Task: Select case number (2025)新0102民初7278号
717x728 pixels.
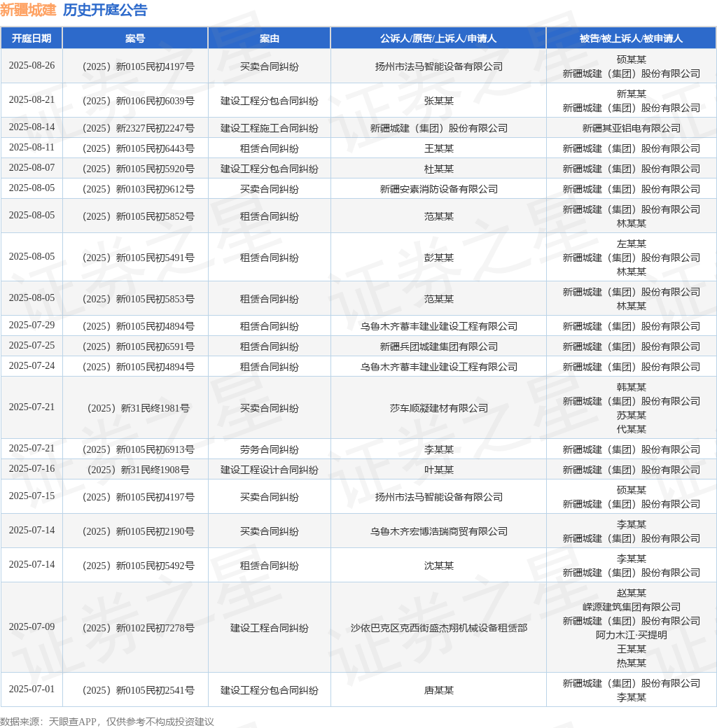Action: pyautogui.click(x=139, y=628)
